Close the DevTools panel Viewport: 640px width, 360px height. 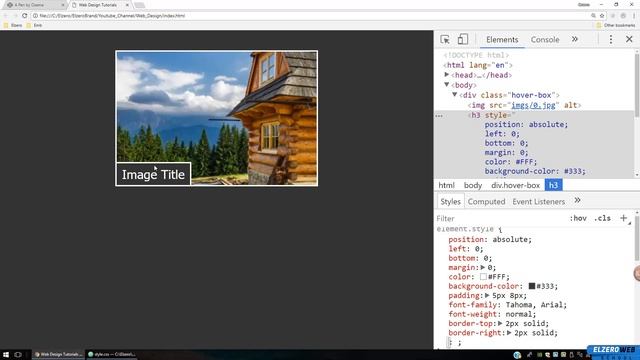(x=629, y=39)
